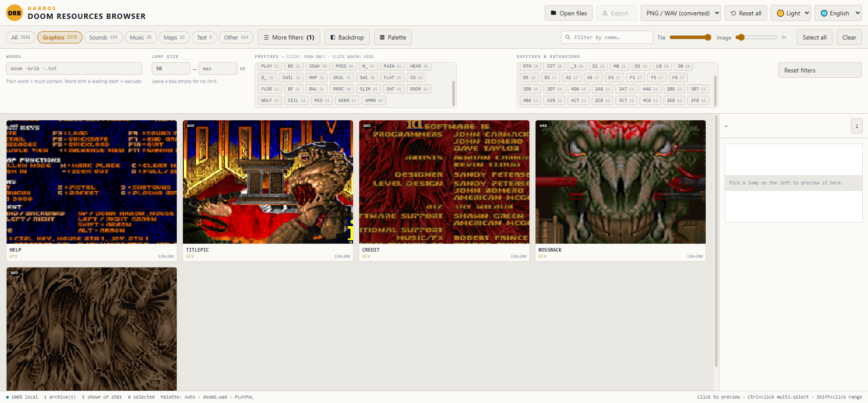Open the PNG / WAV (converted) format dropdown

coord(681,13)
